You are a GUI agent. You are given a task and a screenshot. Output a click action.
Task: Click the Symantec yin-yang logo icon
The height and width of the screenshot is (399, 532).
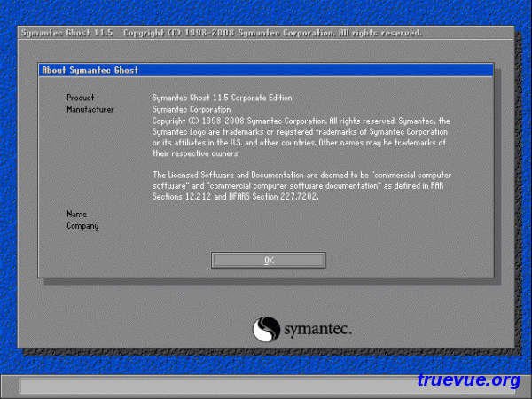pos(266,329)
